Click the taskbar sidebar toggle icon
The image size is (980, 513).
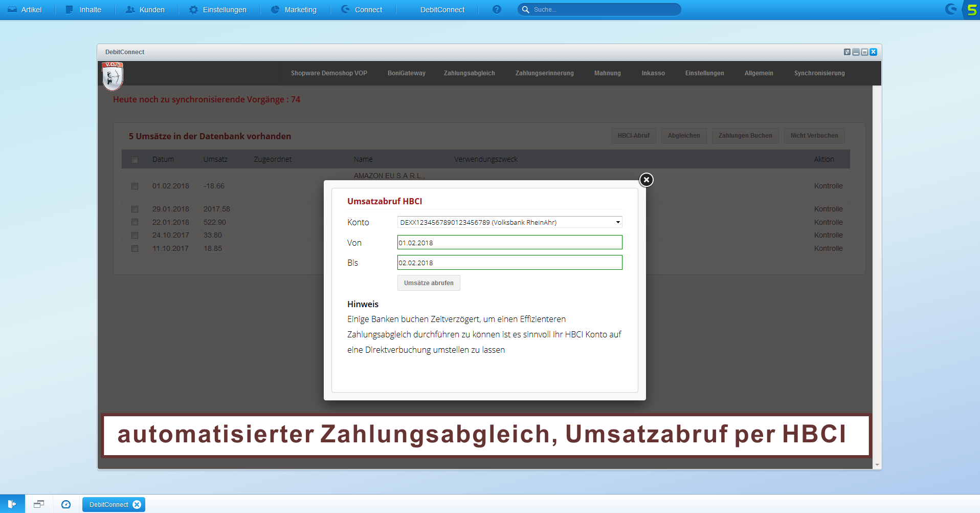pyautogui.click(x=12, y=504)
